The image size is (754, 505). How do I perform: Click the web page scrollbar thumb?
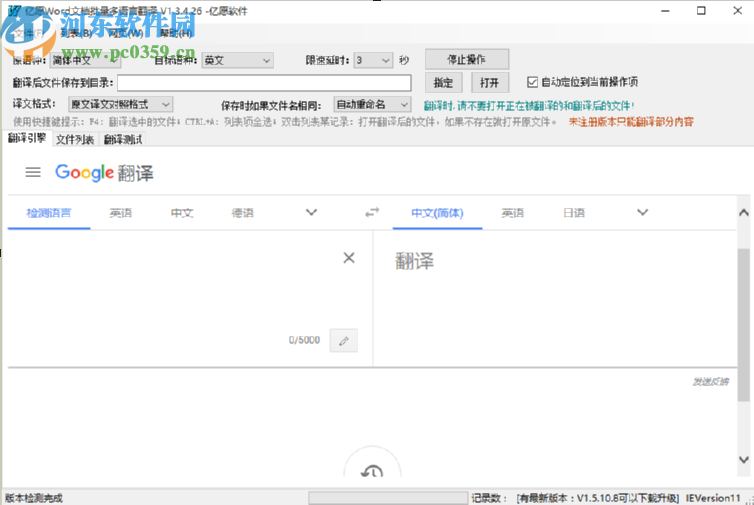click(x=743, y=325)
